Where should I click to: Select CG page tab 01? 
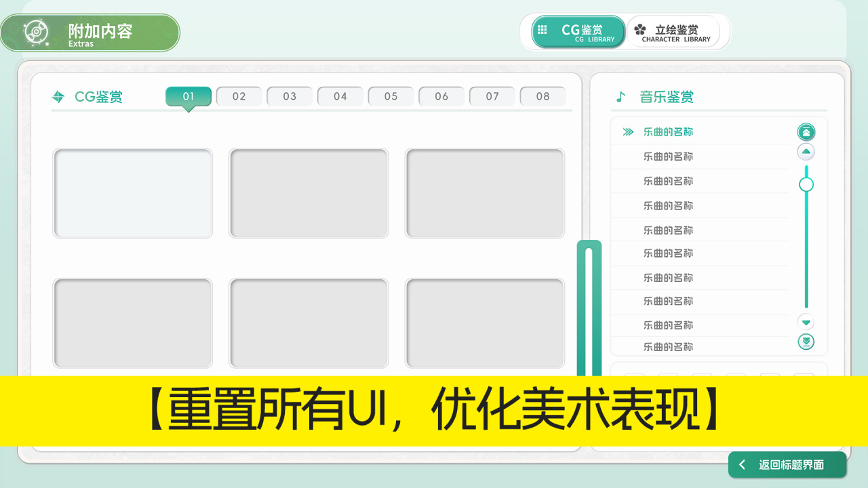point(189,96)
